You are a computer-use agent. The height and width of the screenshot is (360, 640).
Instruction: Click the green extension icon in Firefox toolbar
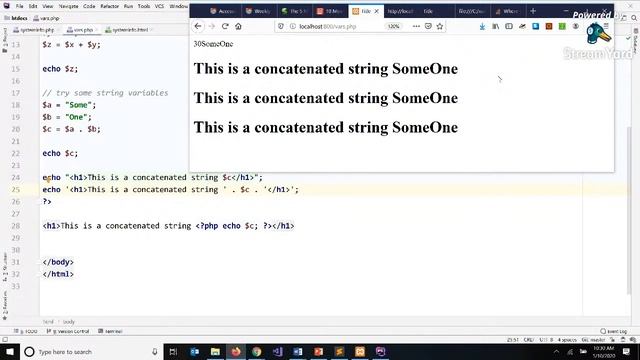(562, 26)
